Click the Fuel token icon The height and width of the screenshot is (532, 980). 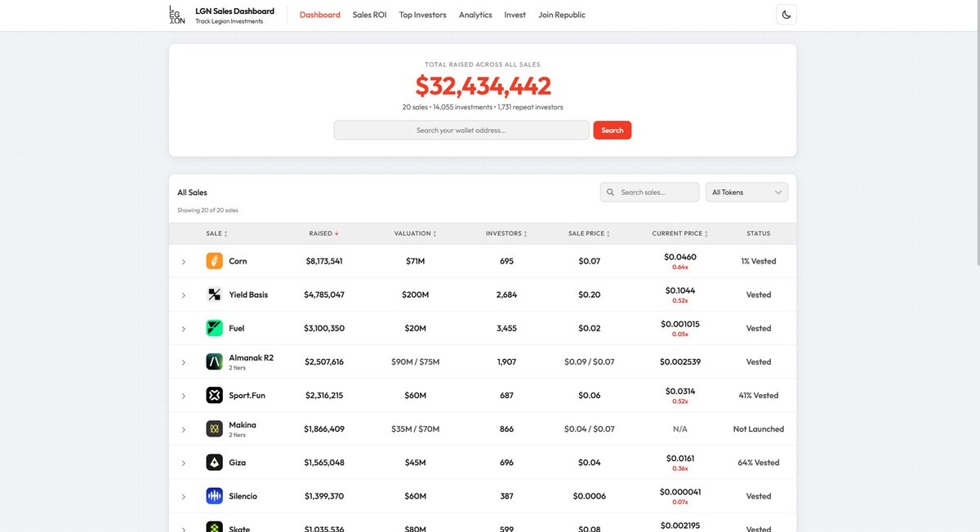pyautogui.click(x=214, y=328)
